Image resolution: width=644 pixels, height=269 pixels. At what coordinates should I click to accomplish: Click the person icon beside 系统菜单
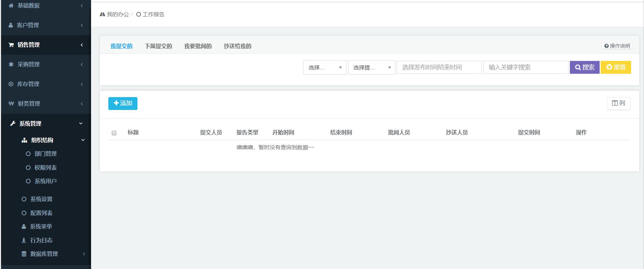point(24,226)
